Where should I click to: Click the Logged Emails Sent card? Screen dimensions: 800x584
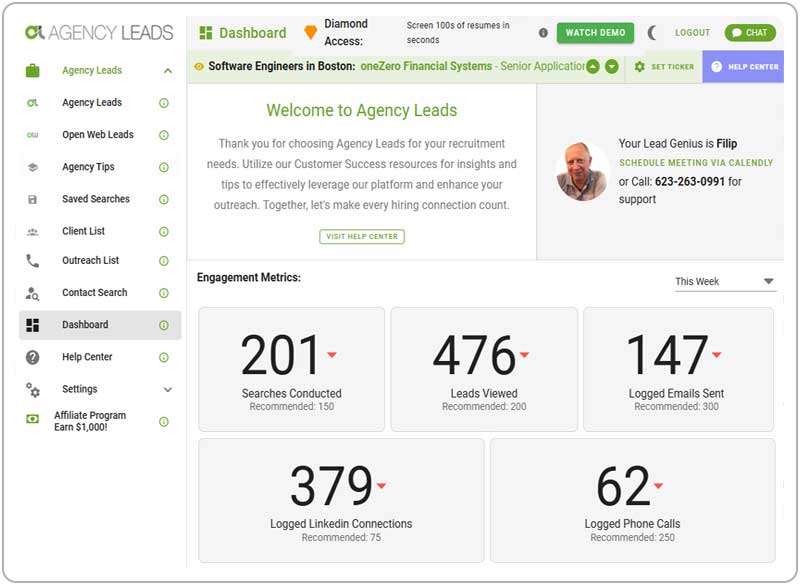point(678,369)
